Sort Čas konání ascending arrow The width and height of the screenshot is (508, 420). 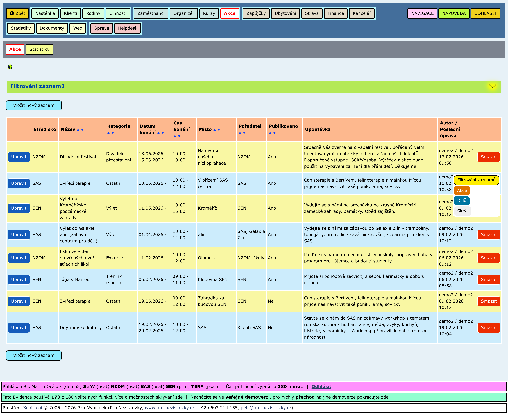pyautogui.click(x=175, y=136)
